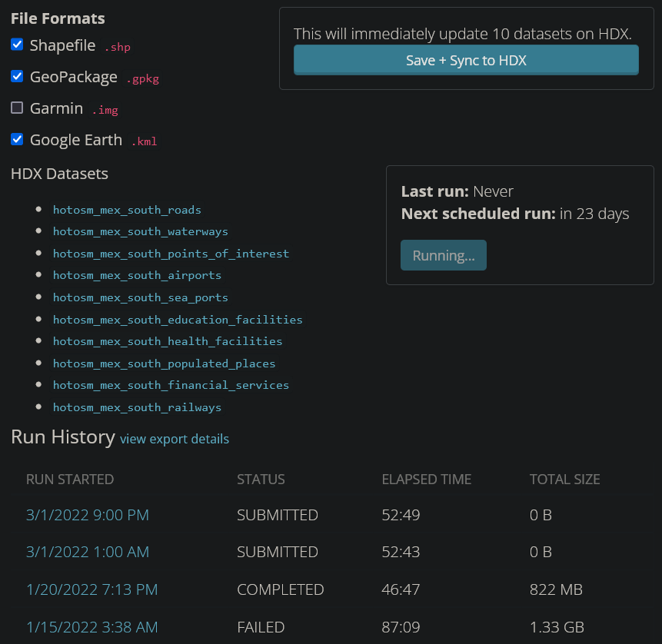Click the .gpkg extension label
662x644 pixels.
[x=143, y=78]
